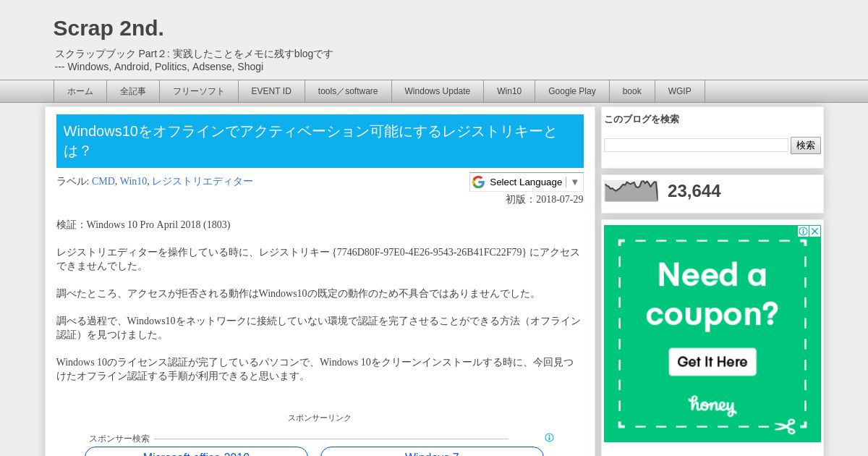Select the WGIP menu item
This screenshot has height=456, width=868.
[x=680, y=91]
